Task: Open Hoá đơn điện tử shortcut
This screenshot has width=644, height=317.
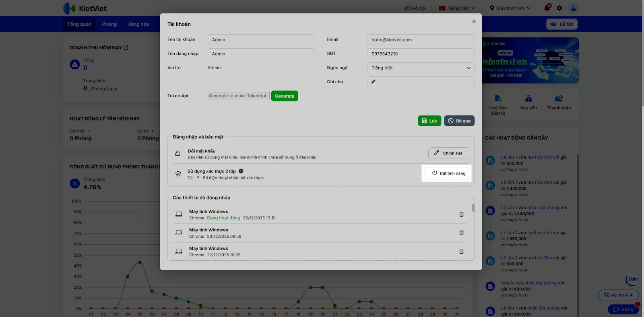Action: pyautogui.click(x=498, y=105)
